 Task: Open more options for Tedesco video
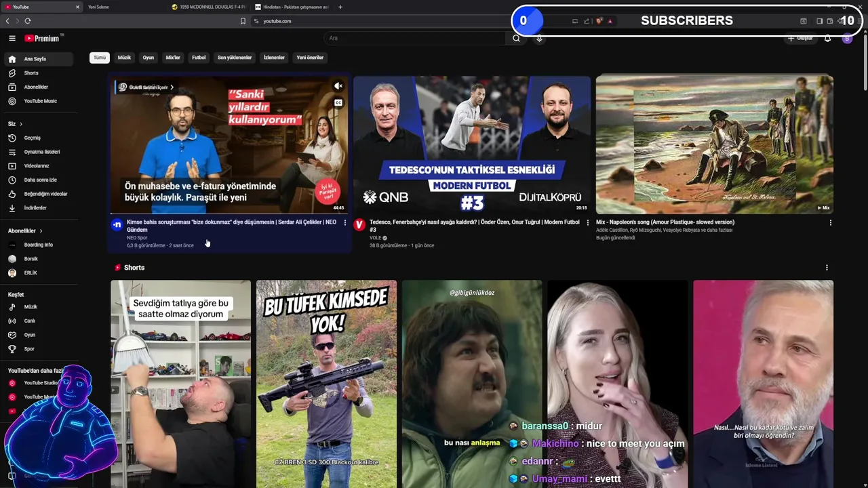pos(587,222)
